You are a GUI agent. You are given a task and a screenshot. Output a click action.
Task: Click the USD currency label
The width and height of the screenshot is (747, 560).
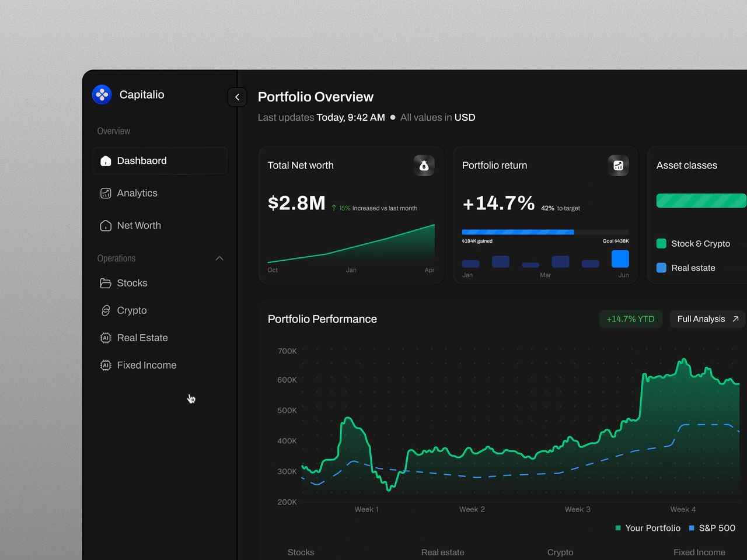465,117
